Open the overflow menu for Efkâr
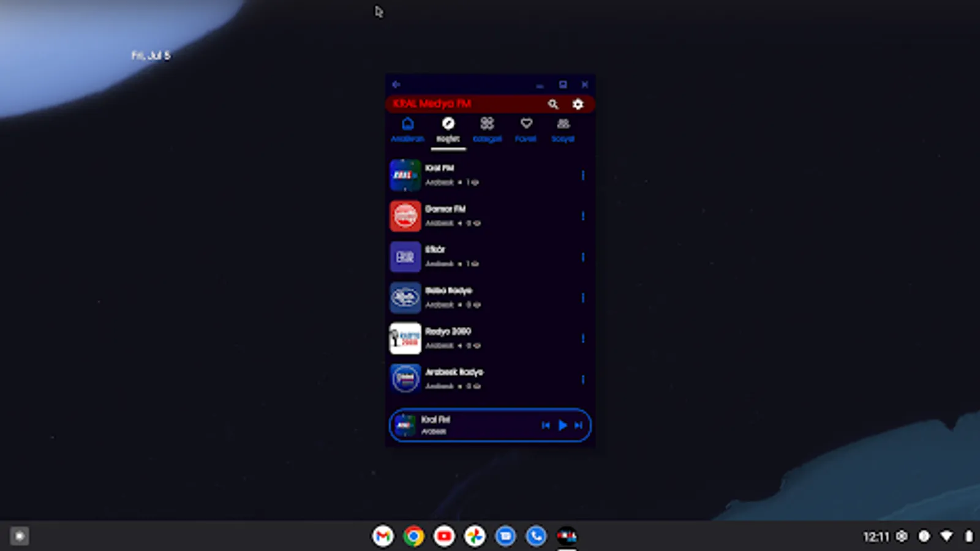The width and height of the screenshot is (980, 551). click(582, 257)
